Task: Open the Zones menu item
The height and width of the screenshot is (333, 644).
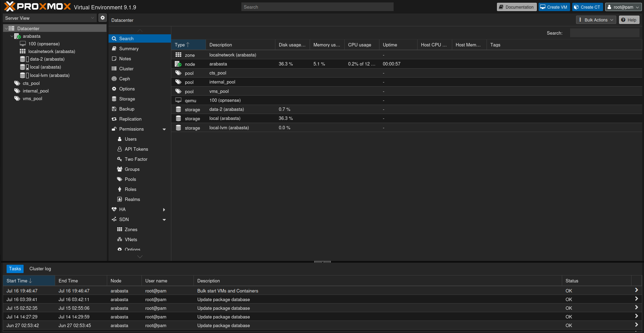Action: click(140, 229)
